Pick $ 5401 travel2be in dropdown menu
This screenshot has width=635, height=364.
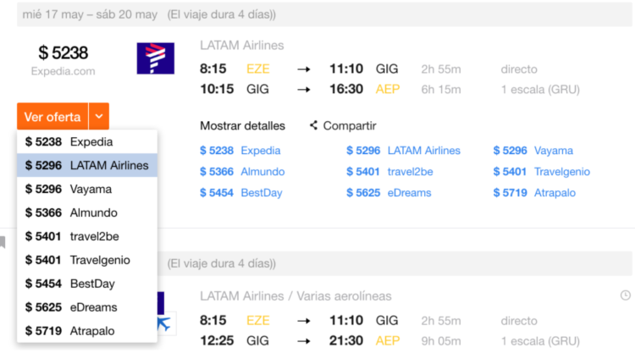[87, 236]
